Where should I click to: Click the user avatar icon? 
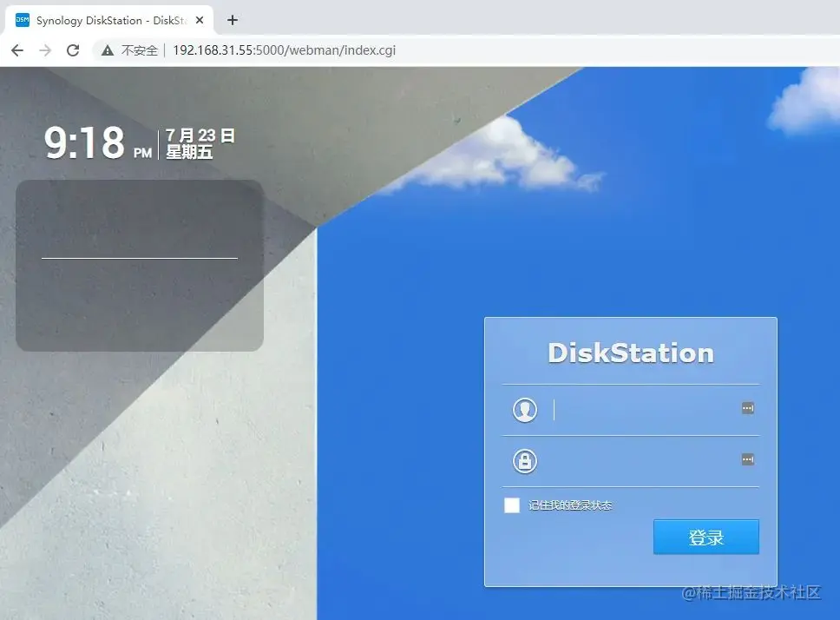click(524, 410)
